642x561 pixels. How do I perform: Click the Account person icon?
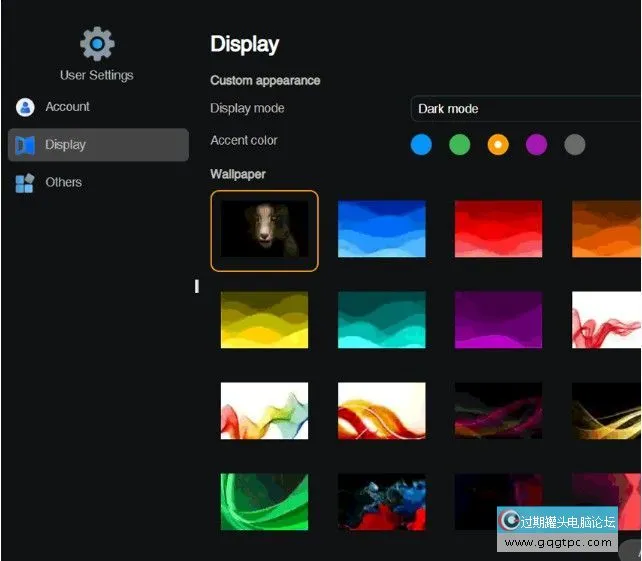25,107
